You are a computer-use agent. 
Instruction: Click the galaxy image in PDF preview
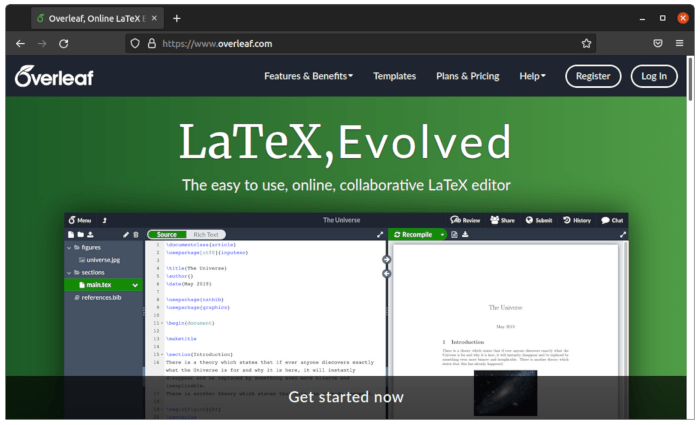click(505, 393)
